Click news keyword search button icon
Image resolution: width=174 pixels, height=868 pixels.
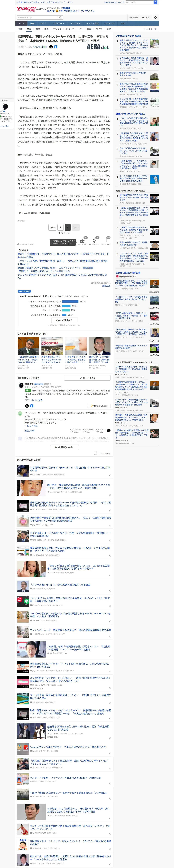(x=60, y=18)
